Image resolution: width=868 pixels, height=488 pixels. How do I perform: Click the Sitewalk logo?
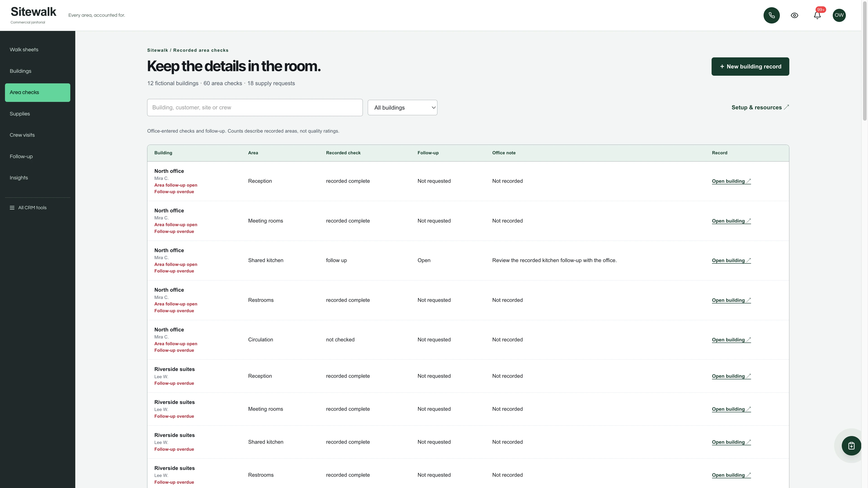click(x=33, y=12)
